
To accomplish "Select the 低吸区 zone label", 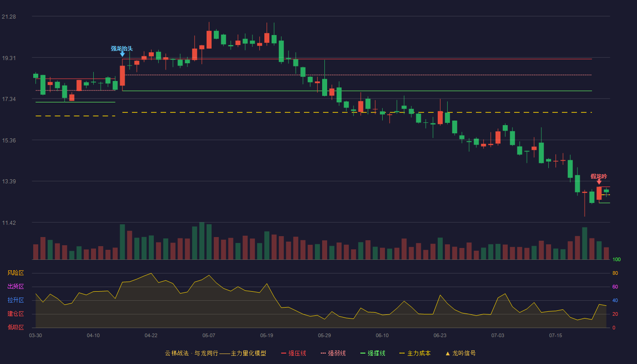I will (15, 327).
